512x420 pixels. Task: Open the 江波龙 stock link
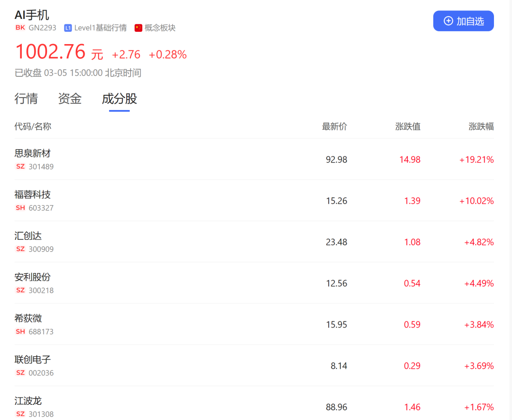28,401
